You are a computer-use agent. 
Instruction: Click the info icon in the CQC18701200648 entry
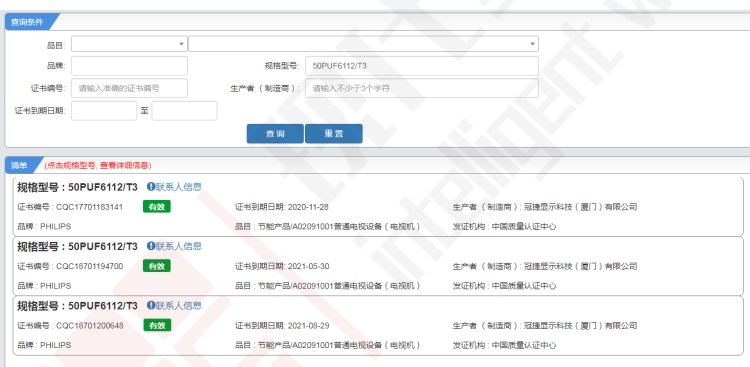(x=151, y=305)
